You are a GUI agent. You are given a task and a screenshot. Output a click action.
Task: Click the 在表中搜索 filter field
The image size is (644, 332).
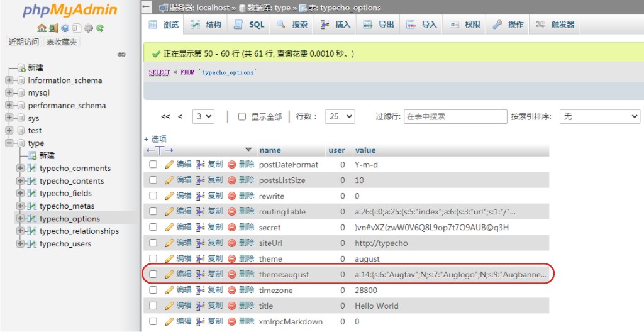pos(455,117)
